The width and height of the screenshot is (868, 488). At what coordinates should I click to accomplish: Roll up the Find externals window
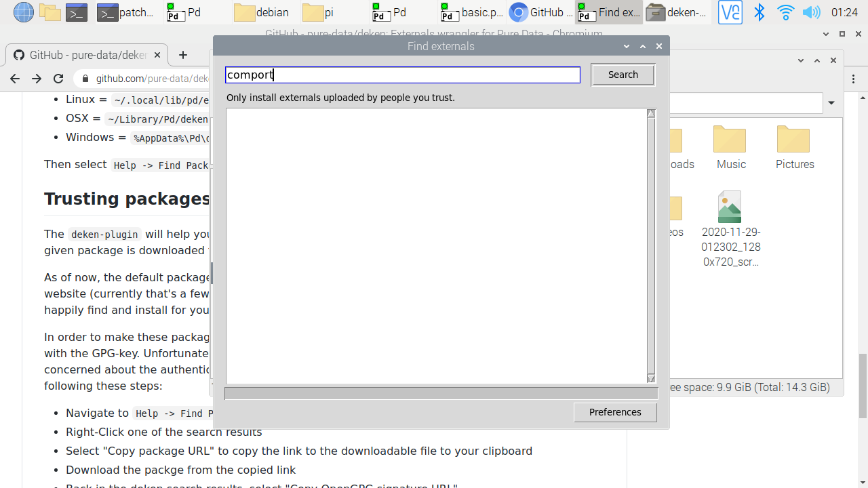click(627, 46)
